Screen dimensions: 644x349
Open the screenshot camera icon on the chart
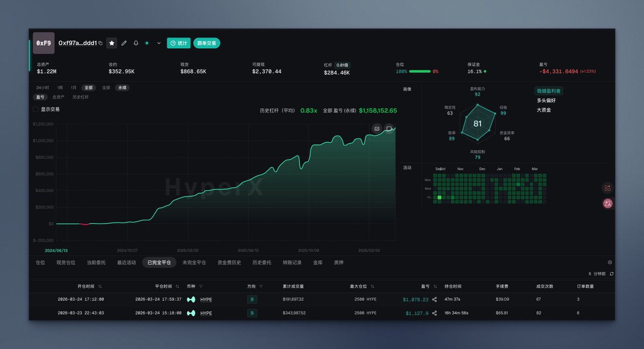point(377,128)
